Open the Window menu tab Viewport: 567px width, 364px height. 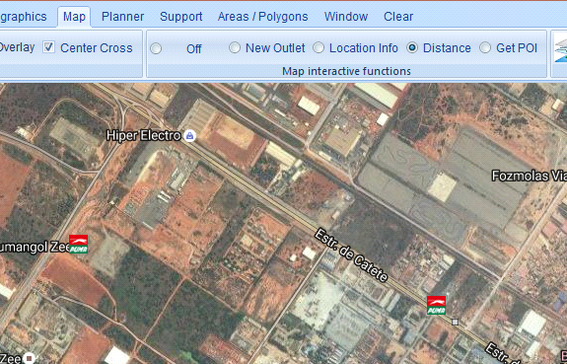point(346,17)
